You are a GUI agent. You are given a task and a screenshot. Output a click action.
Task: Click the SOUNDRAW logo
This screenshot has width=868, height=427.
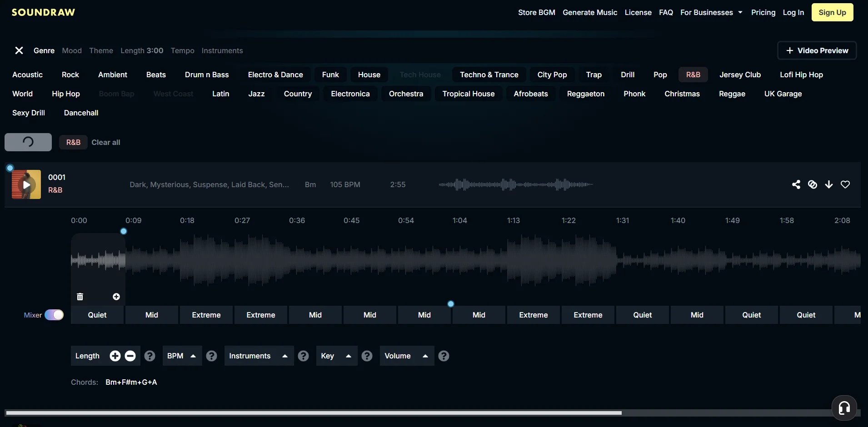click(x=43, y=12)
